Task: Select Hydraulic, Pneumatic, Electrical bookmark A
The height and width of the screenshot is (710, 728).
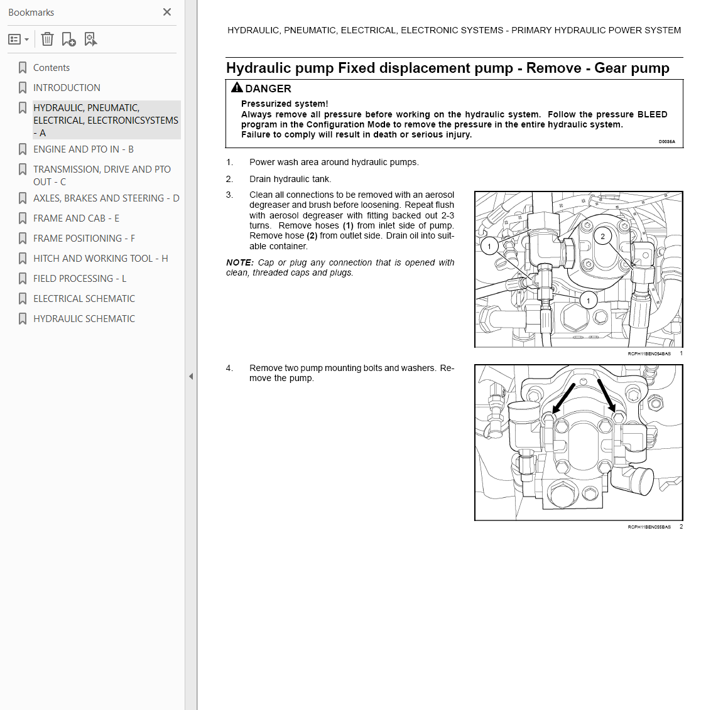Action: tap(106, 120)
